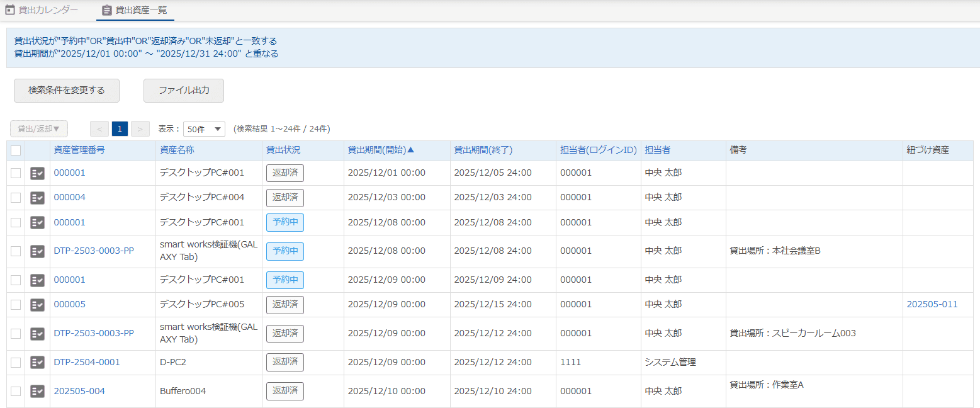Image resolution: width=980 pixels, height=408 pixels.
Task: Check the box for 202505-004 row
Action: click(16, 391)
